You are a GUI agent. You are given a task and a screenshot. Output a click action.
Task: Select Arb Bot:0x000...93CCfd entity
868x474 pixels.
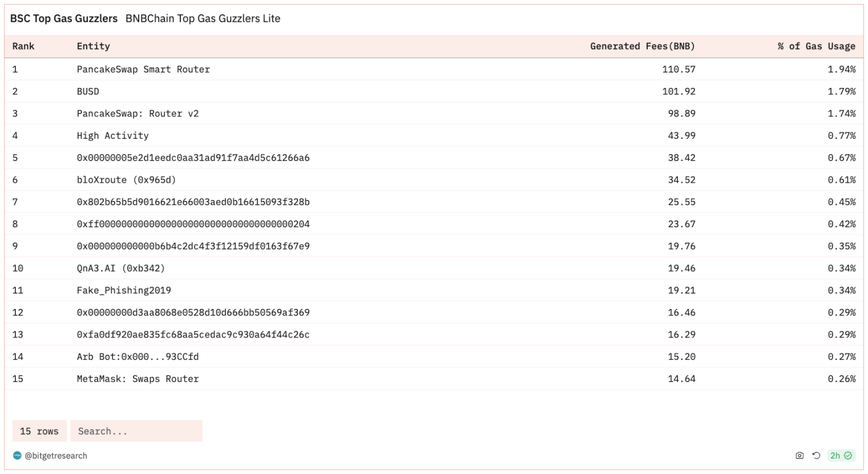coord(138,356)
